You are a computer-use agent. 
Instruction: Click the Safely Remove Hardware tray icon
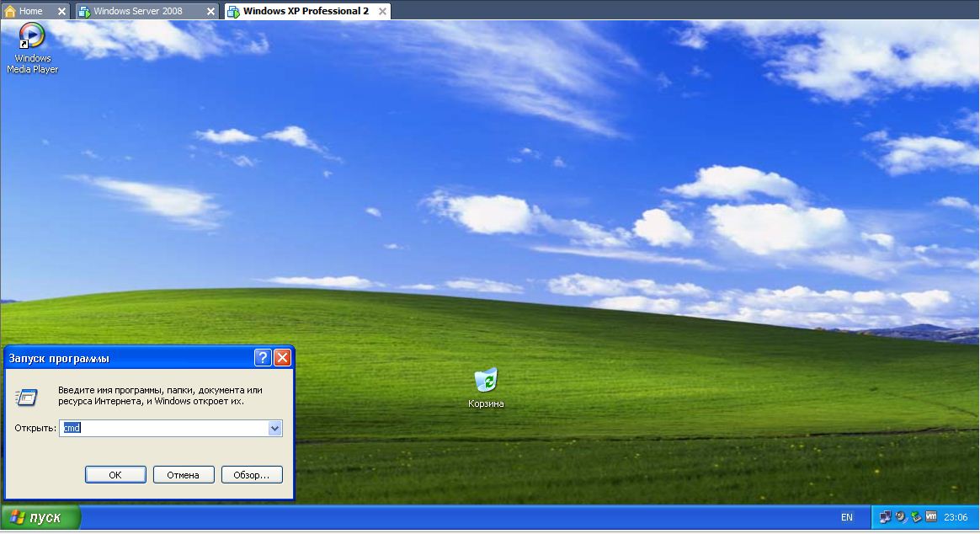coord(916,517)
